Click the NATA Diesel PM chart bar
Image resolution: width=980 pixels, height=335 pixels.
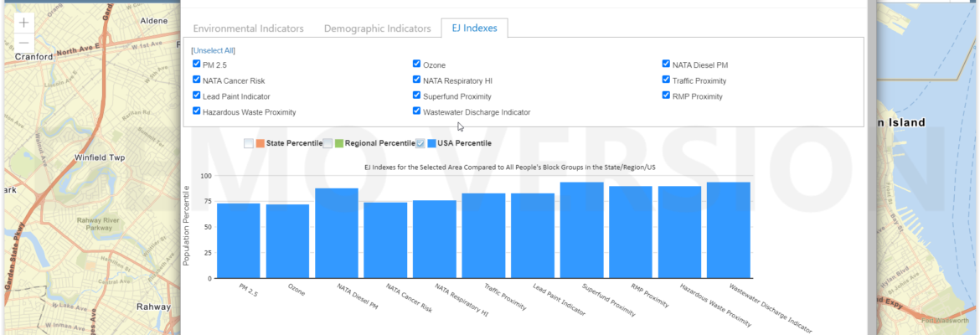coord(337,233)
